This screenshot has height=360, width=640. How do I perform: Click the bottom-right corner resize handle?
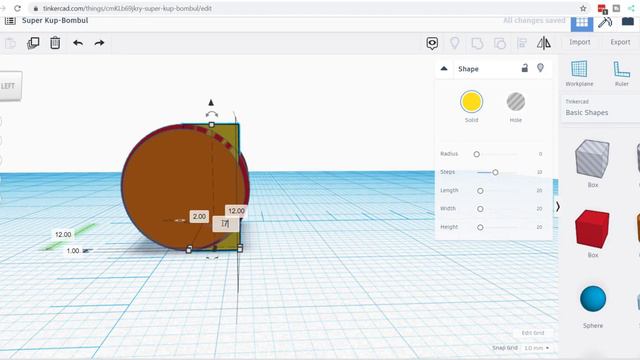(x=240, y=248)
